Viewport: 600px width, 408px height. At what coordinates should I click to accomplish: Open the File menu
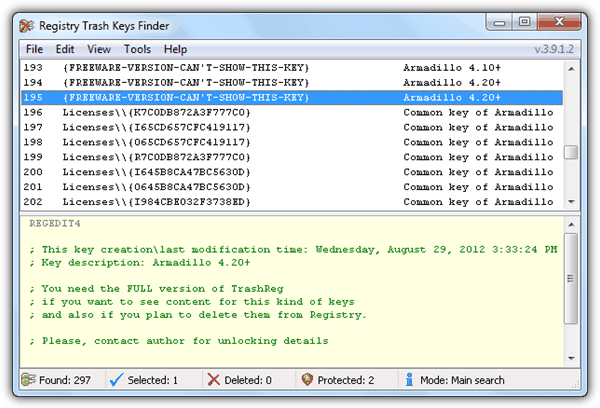34,49
